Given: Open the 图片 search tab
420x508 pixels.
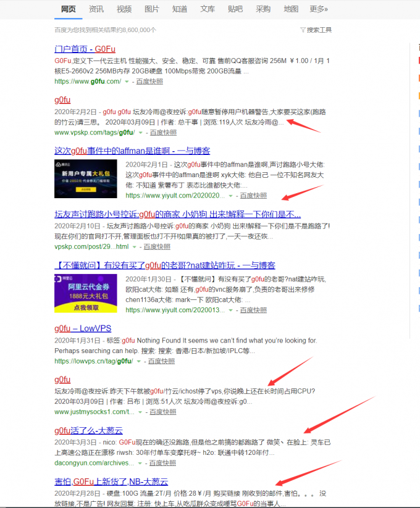Looking at the screenshot, I should [151, 9].
